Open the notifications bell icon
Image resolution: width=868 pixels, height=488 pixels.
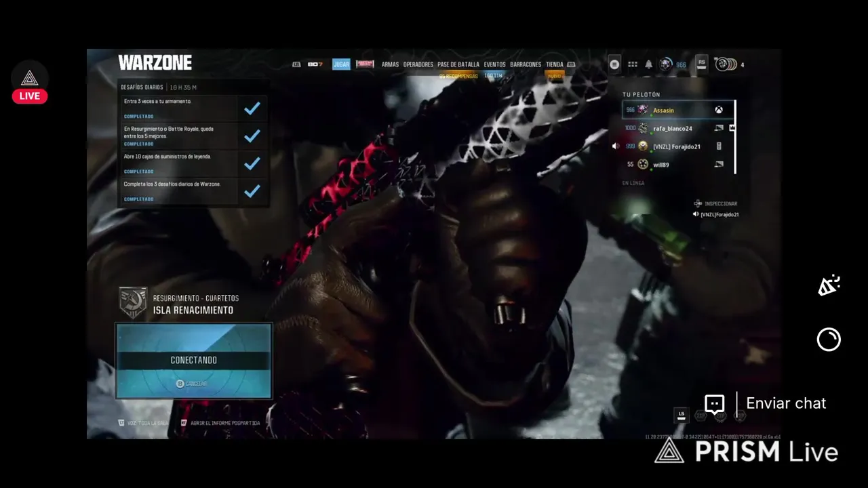tap(649, 64)
